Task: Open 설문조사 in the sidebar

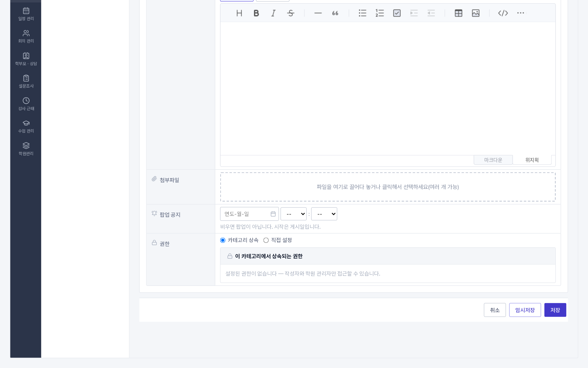Action: [26, 82]
